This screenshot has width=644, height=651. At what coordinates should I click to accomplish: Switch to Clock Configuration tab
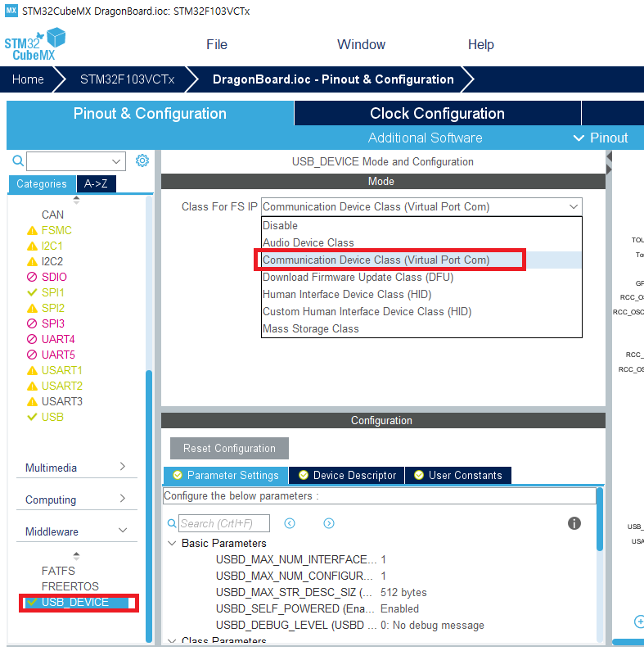(x=437, y=113)
